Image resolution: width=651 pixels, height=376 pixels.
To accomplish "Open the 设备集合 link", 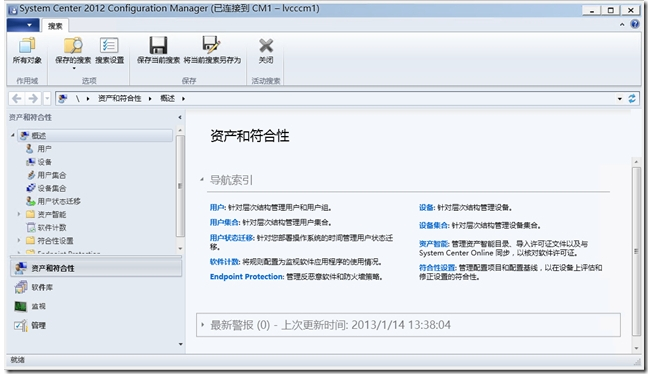I will pyautogui.click(x=433, y=225).
